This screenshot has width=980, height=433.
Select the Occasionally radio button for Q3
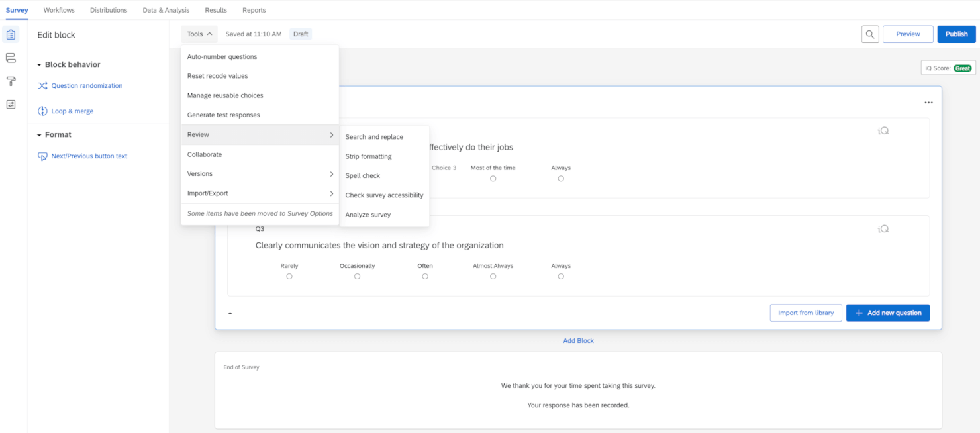pyautogui.click(x=357, y=276)
